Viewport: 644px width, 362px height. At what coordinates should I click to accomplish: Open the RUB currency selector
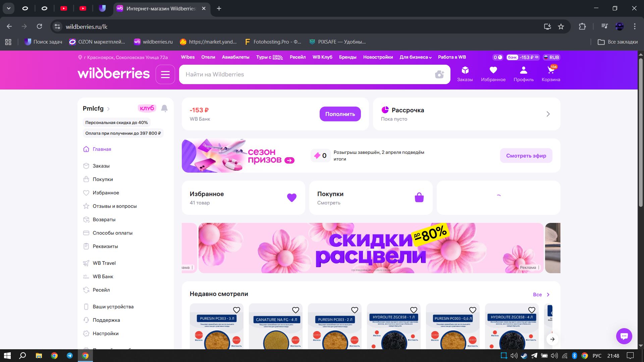pos(551,57)
